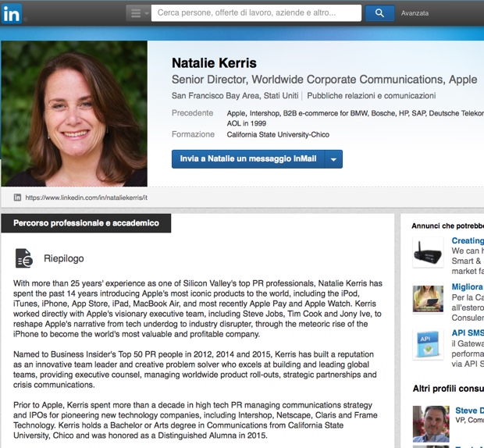484x448 pixels.
Task: Click the Natalie Kerris name heading
Action: [214, 63]
